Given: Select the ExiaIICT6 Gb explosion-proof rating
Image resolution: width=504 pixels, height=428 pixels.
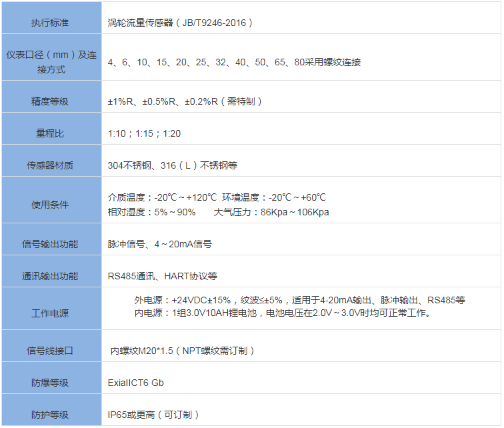Looking at the screenshot, I should click(x=135, y=383).
